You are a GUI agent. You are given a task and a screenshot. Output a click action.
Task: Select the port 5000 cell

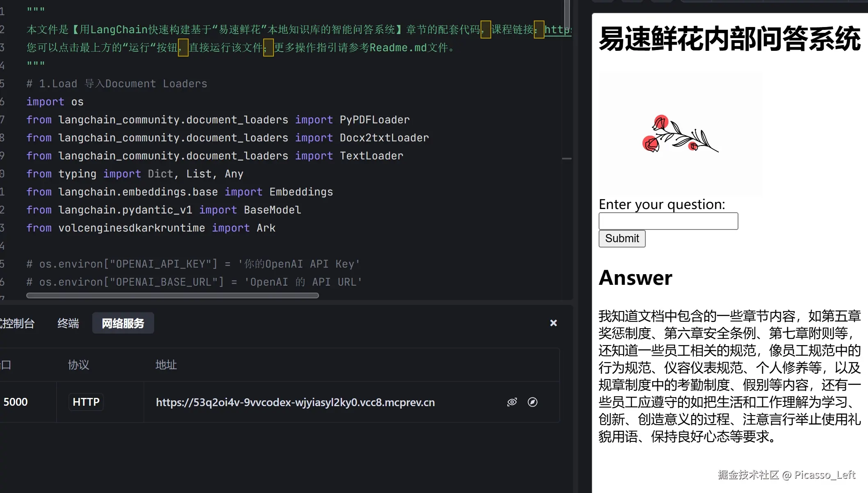click(16, 402)
